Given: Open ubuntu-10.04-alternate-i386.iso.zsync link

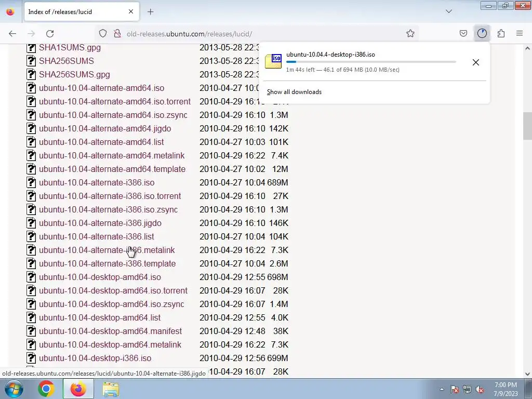Looking at the screenshot, I should pyautogui.click(x=108, y=210).
